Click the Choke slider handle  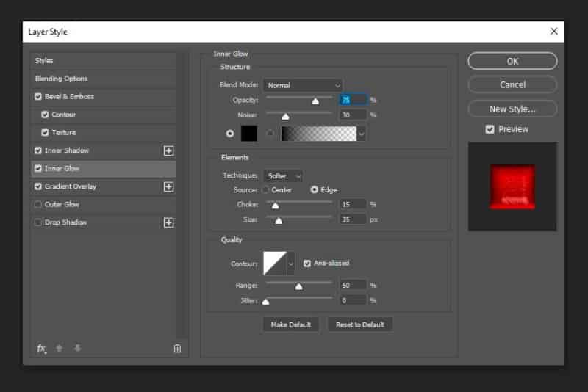pos(275,206)
